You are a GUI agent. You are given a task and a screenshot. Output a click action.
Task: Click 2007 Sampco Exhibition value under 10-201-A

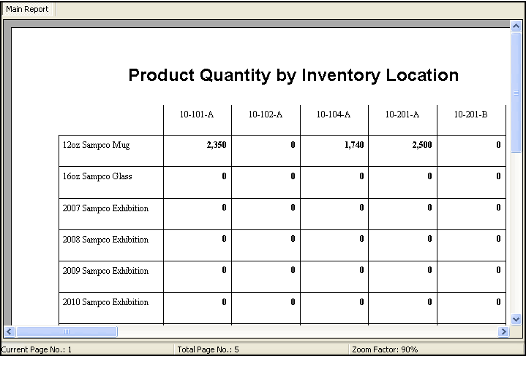tap(430, 208)
